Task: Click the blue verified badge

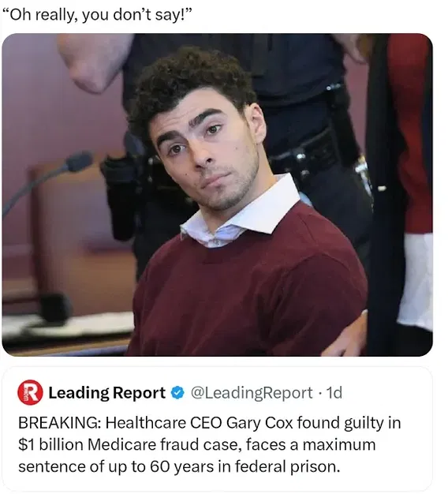Action: coord(177,392)
